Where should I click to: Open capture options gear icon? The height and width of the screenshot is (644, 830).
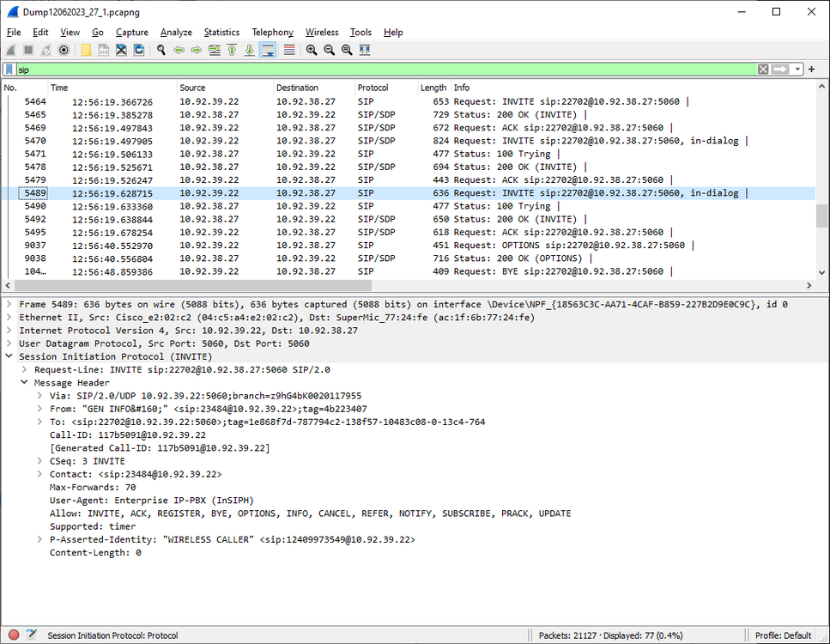click(x=63, y=51)
